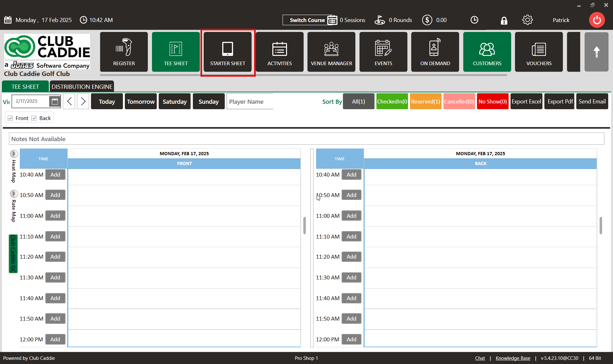Open the Activities module

(280, 52)
